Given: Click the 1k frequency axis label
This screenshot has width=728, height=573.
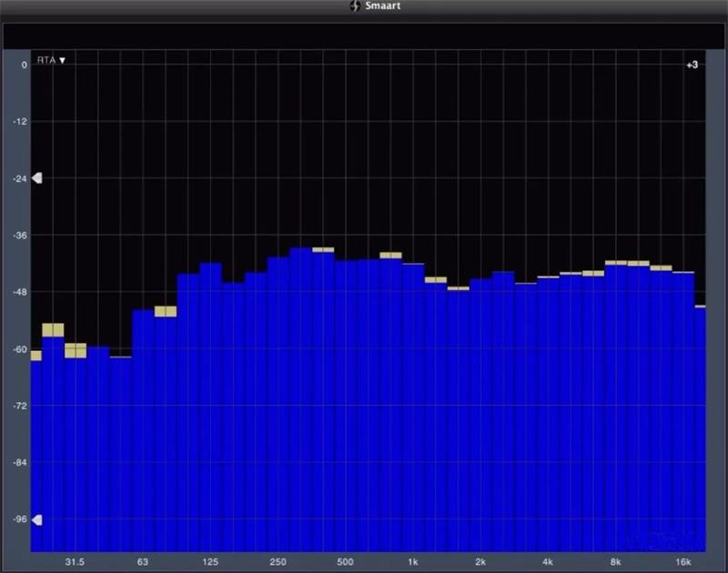Looking at the screenshot, I should coord(412,561).
